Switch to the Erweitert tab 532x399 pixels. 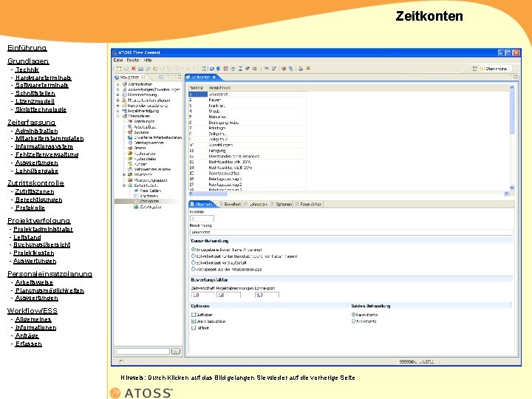pyautogui.click(x=231, y=204)
